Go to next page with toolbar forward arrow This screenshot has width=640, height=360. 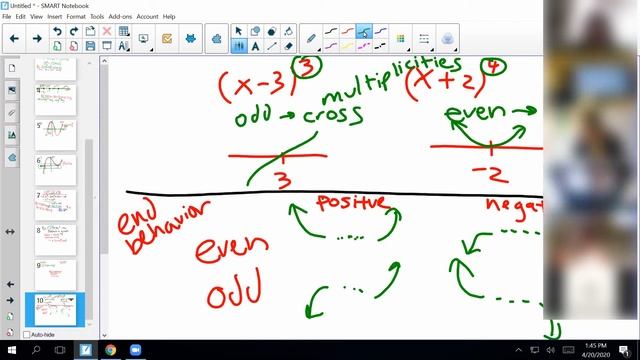coord(37,39)
